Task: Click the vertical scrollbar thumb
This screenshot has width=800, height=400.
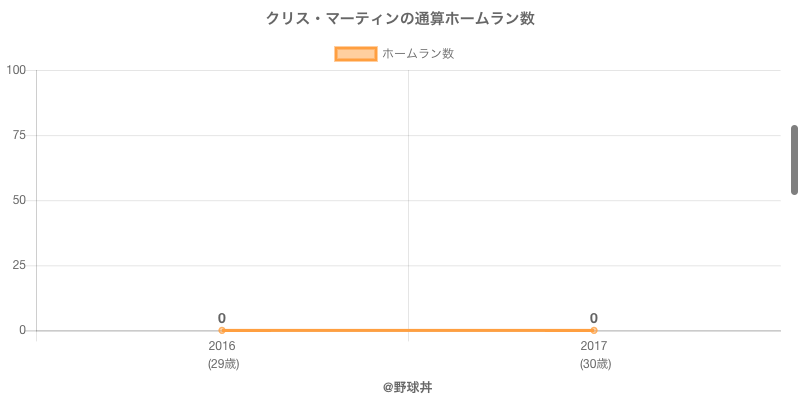Action: click(x=794, y=160)
